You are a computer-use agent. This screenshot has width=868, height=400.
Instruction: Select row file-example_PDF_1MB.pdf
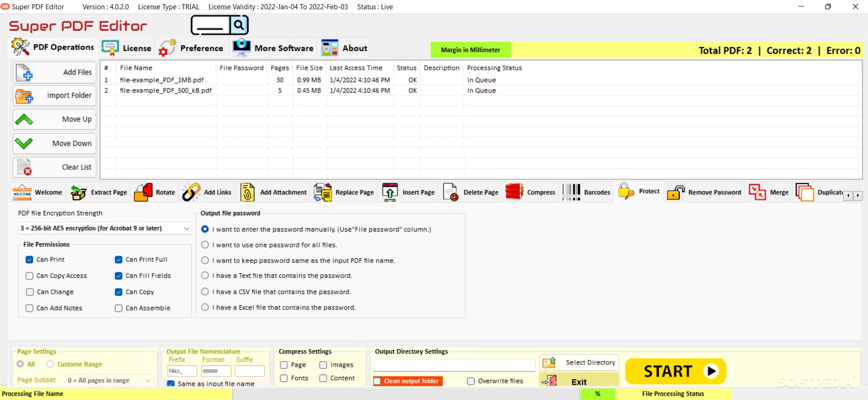481,80
